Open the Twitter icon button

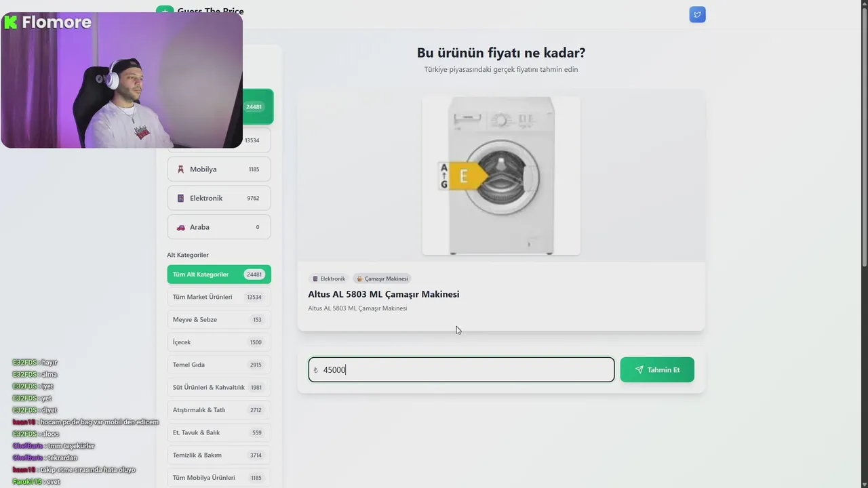tap(697, 14)
